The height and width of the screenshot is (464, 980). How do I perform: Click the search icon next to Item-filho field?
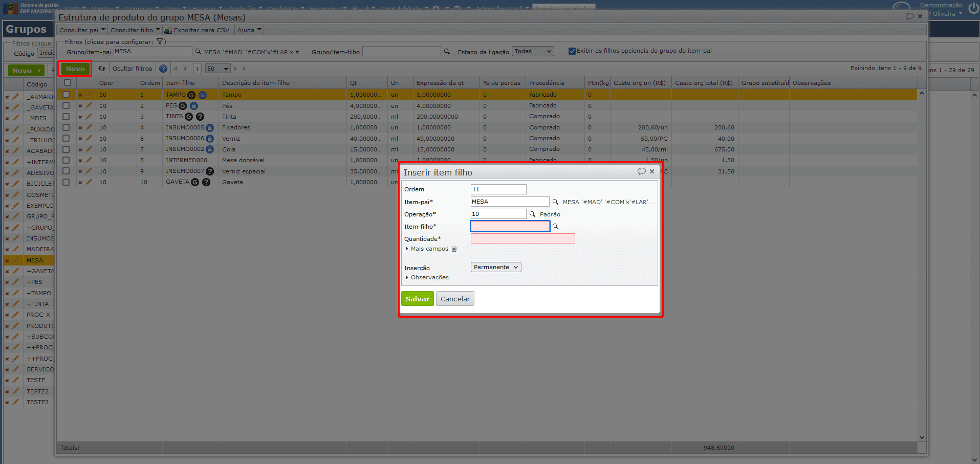click(555, 227)
